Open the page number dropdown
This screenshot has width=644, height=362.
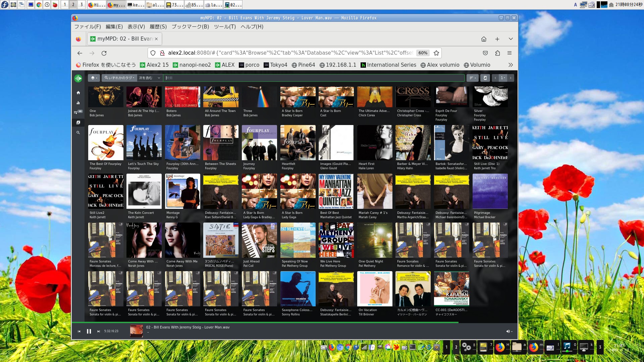pyautogui.click(x=503, y=78)
